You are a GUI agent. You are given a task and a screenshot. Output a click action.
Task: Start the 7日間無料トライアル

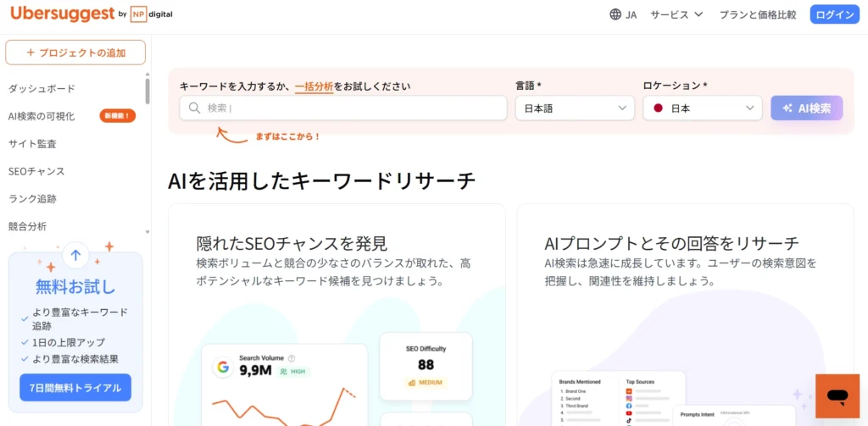(x=75, y=387)
